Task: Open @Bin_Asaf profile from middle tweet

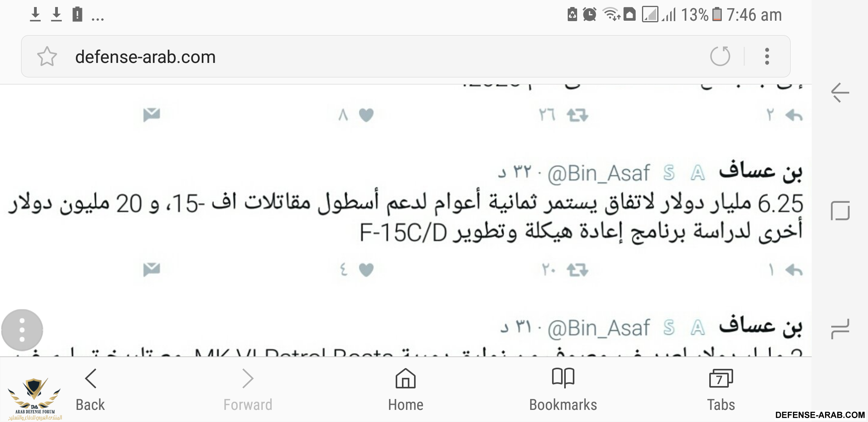Action: (599, 173)
